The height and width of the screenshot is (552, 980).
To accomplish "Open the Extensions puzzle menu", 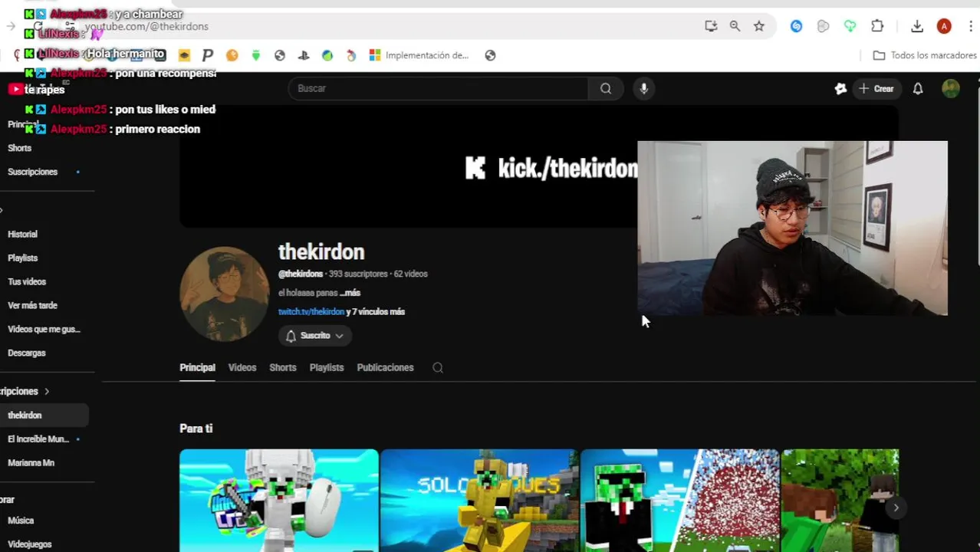I will 877,26.
